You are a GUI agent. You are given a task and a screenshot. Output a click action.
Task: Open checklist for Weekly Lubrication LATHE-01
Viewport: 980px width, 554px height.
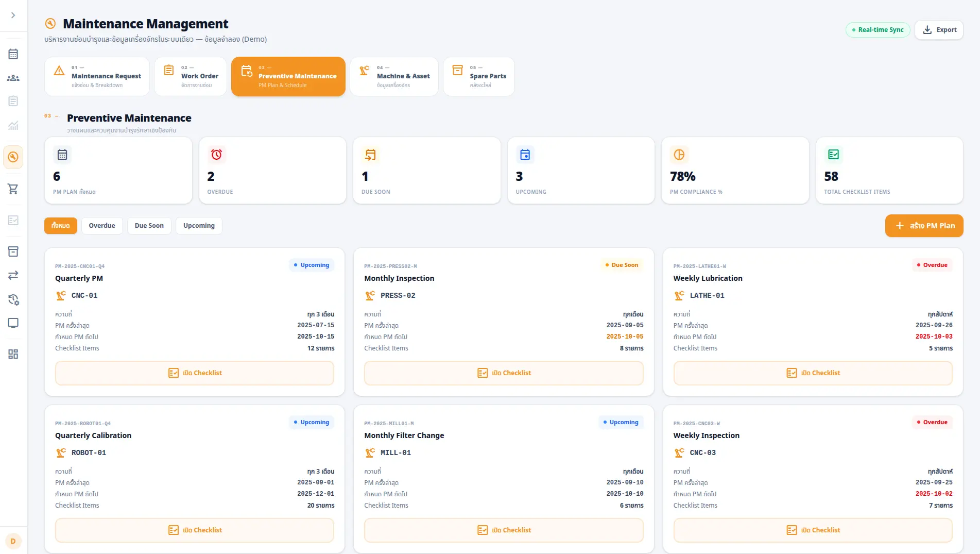click(x=813, y=373)
